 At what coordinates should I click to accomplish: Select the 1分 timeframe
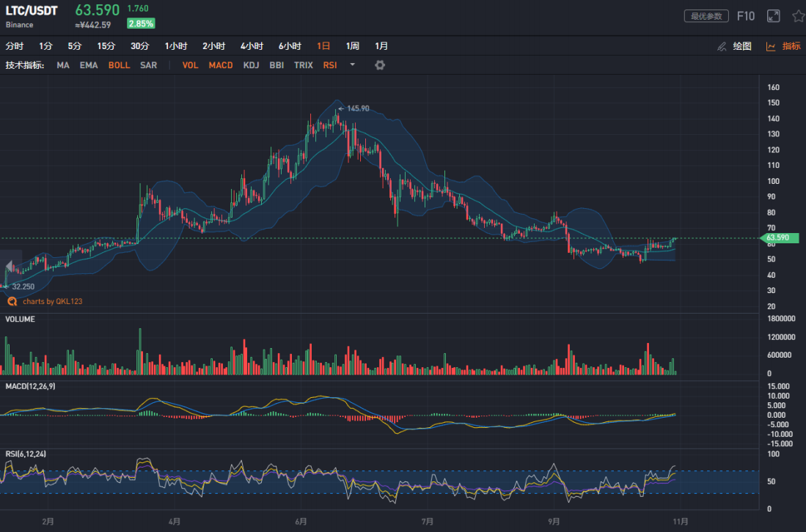(x=45, y=46)
